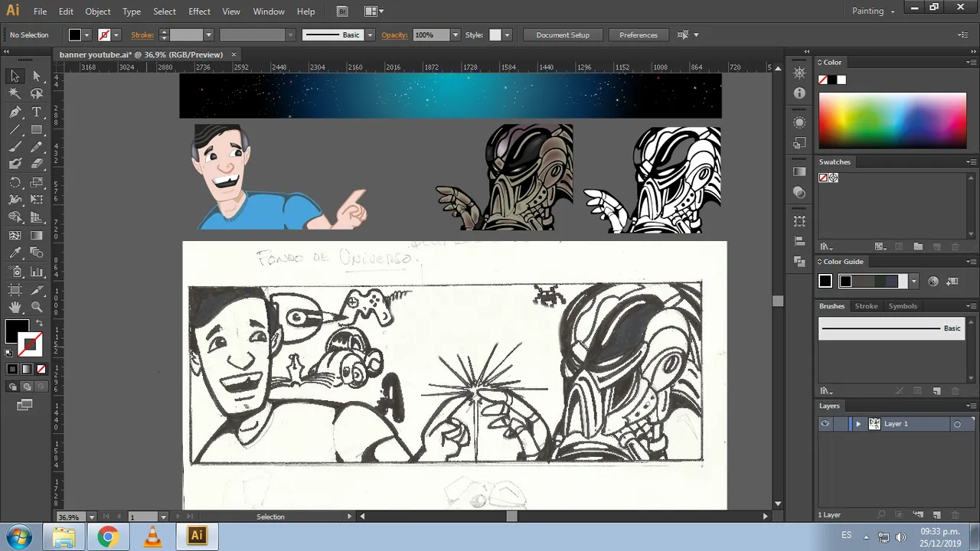The width and height of the screenshot is (980, 551).
Task: Select the Gradient tool
Action: pyautogui.click(x=37, y=236)
